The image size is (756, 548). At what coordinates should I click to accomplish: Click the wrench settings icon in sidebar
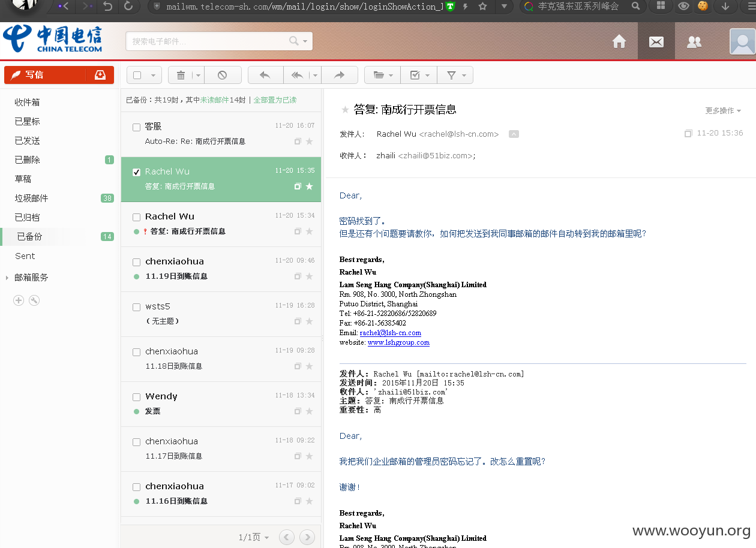point(34,300)
